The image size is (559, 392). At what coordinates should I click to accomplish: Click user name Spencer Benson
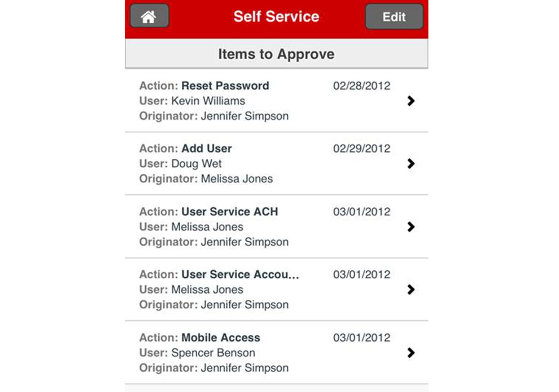coord(213,353)
